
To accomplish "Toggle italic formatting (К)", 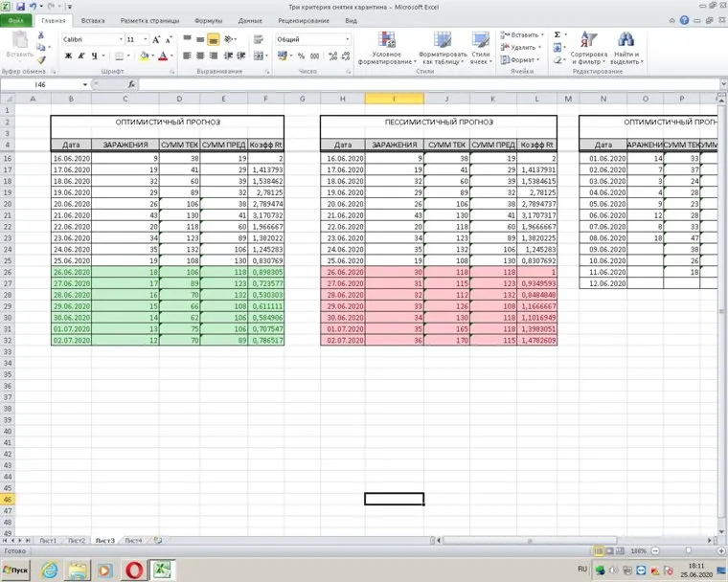I will [x=81, y=56].
